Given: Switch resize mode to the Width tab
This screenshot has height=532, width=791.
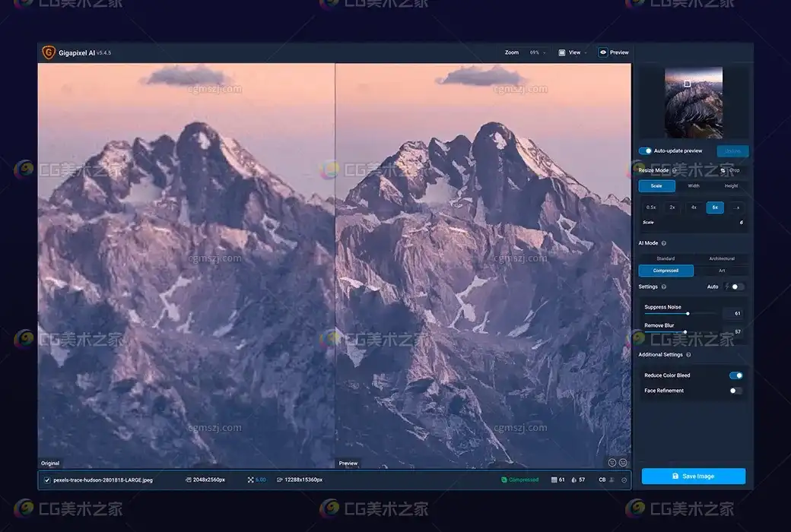Looking at the screenshot, I should (x=694, y=185).
